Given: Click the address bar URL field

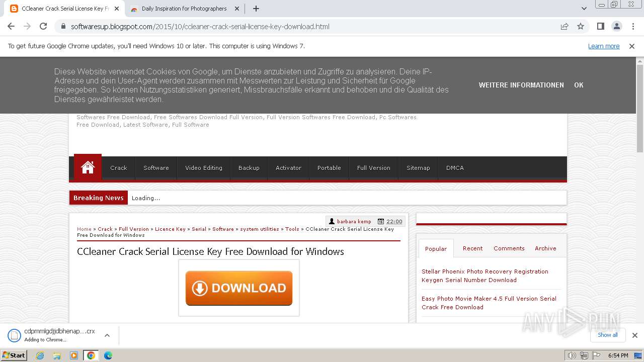Looking at the screenshot, I should tap(312, 27).
